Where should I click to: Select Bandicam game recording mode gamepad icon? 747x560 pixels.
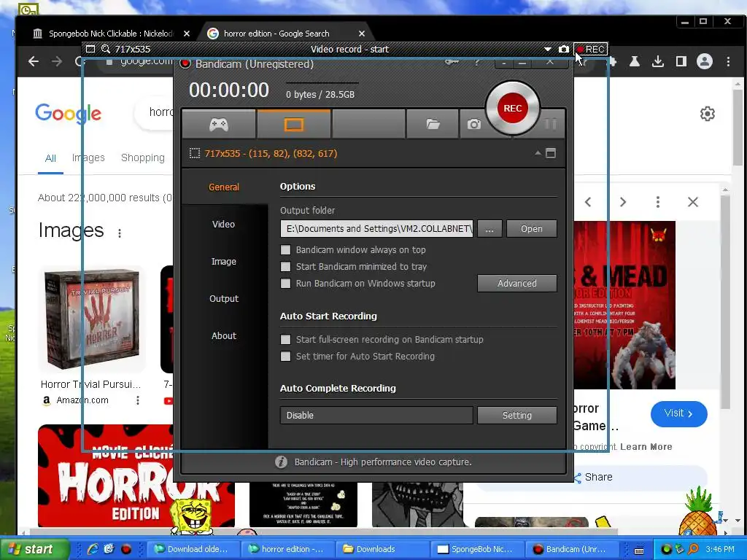click(219, 125)
